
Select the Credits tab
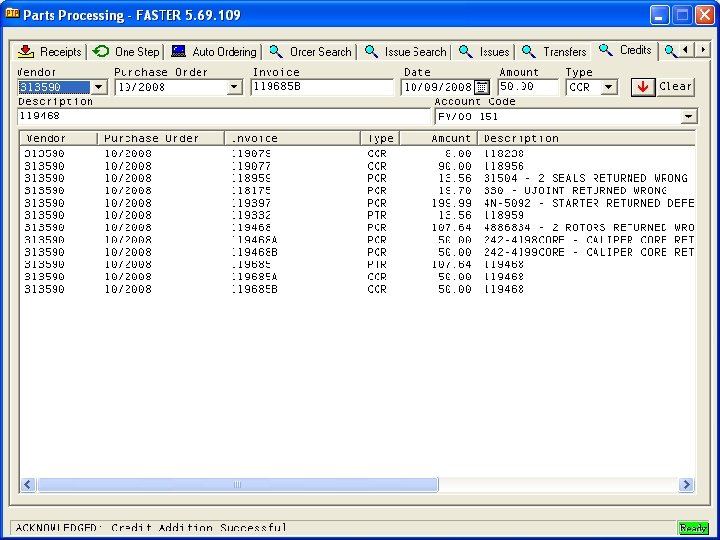pyautogui.click(x=625, y=50)
